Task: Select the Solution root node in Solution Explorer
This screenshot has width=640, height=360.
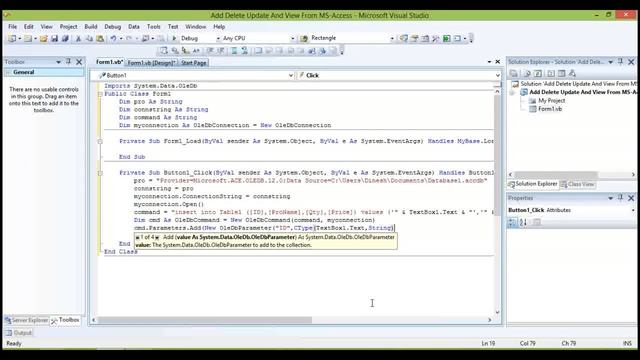Action: point(578,84)
